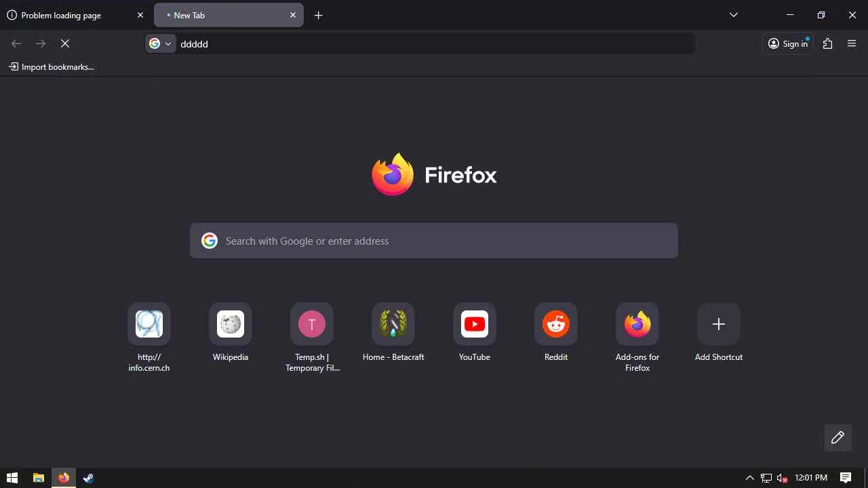Open File Explorer from the taskbar
This screenshot has width=868, height=488.
39,478
